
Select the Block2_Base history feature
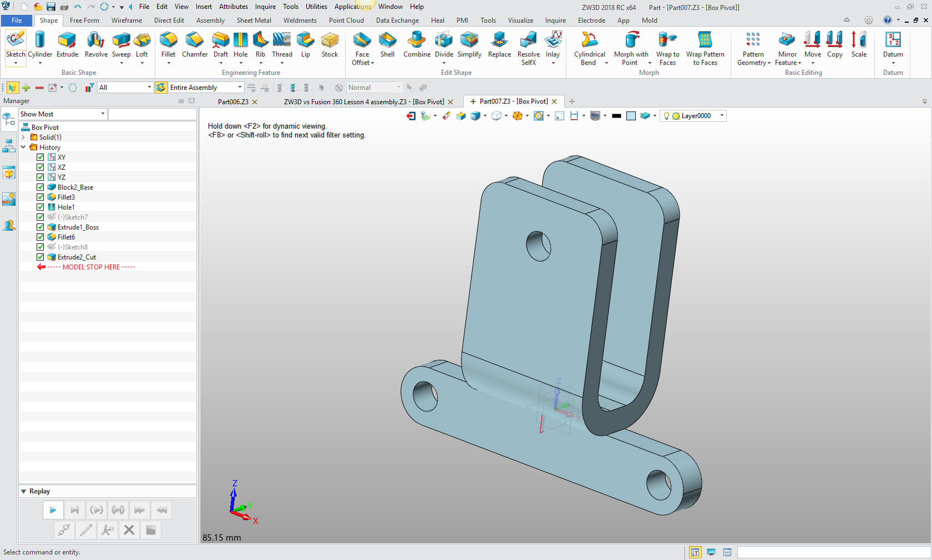75,187
